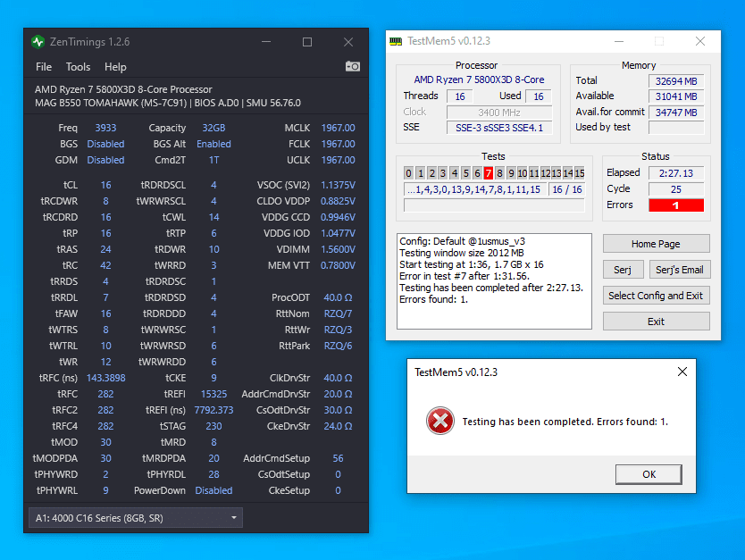Click the VDIMM value 1.5600V
745x560 pixels.
(338, 249)
